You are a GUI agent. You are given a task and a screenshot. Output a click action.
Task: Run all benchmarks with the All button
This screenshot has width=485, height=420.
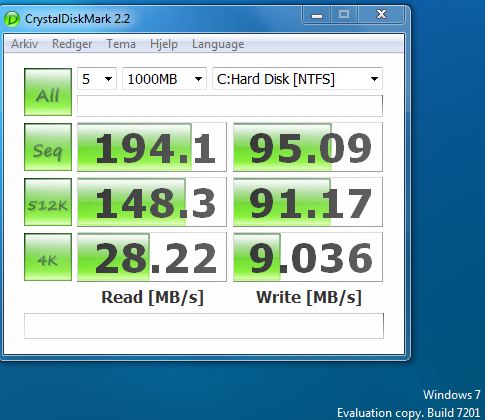(48, 92)
